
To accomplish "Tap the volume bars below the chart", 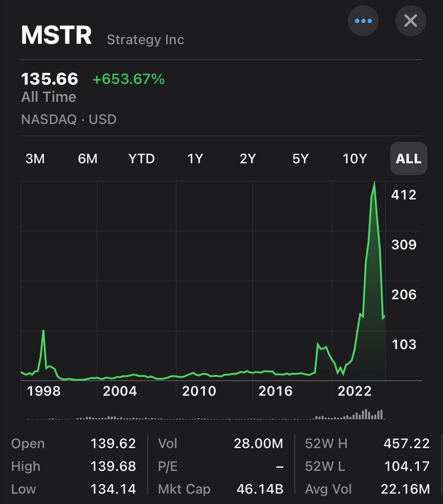I will click(203, 415).
